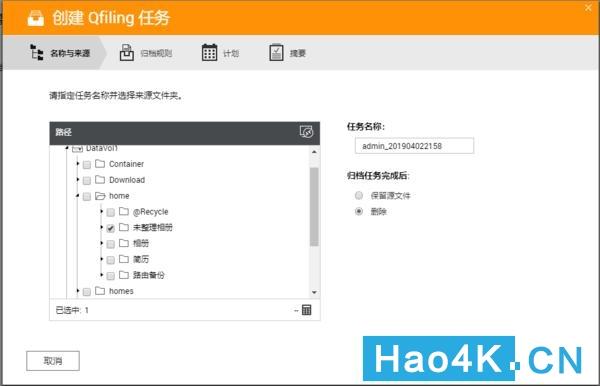Expand the 未整理相册 folder node
Screen dimensions: 600x386
[101, 227]
